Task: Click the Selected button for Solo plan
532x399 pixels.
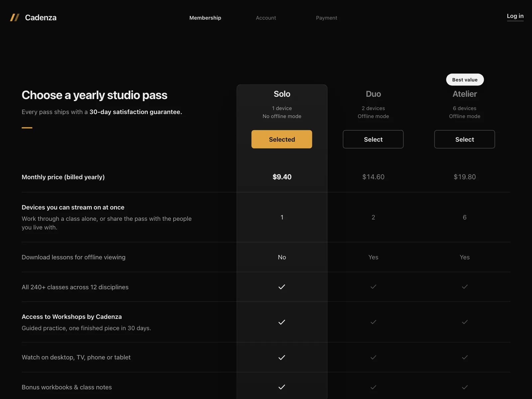Action: [x=282, y=139]
